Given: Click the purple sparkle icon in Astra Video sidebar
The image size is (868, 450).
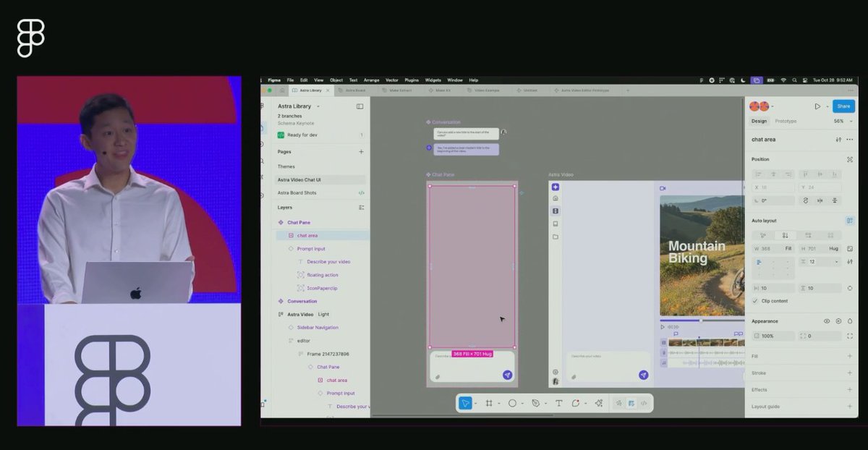Looking at the screenshot, I should (556, 187).
